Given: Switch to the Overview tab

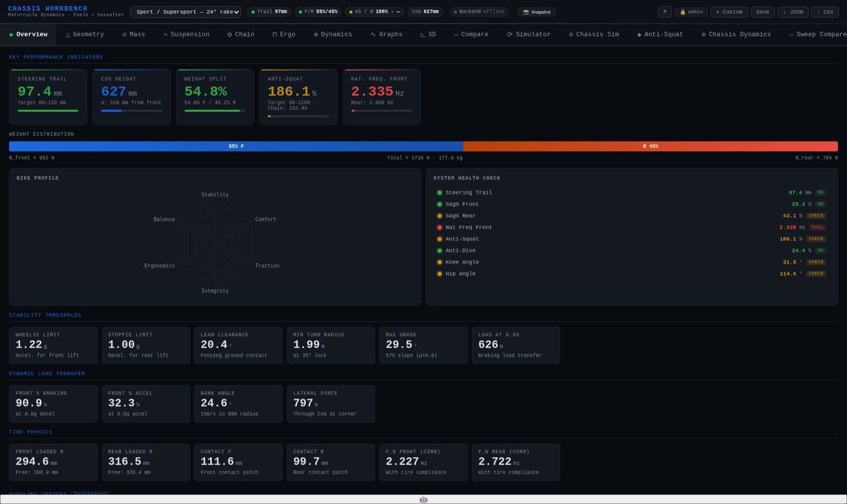Looking at the screenshot, I should pyautogui.click(x=28, y=34).
